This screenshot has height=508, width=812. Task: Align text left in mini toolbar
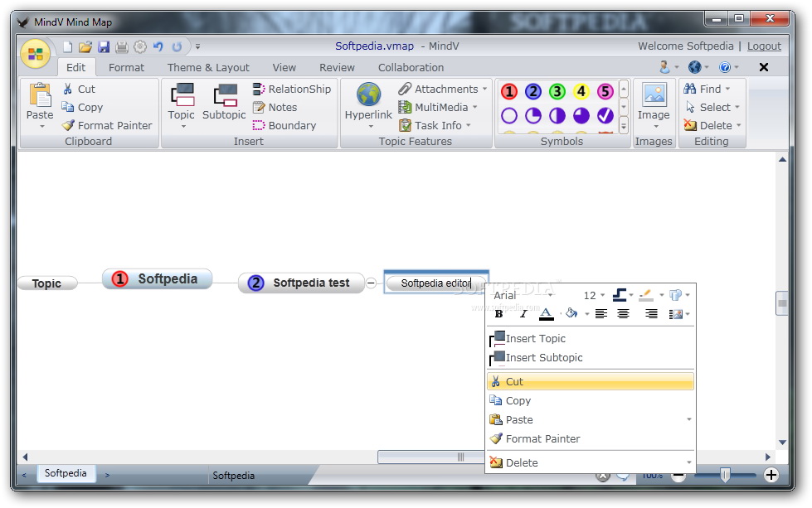click(x=601, y=313)
